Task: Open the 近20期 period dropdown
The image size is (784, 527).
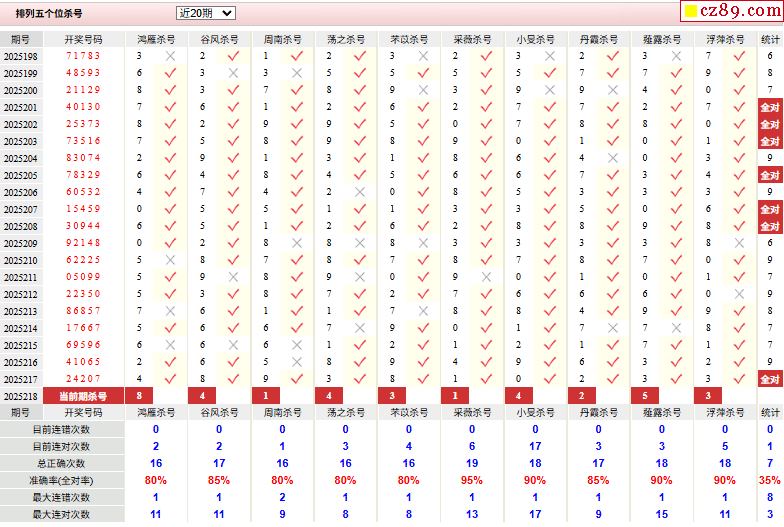Action: [x=206, y=13]
